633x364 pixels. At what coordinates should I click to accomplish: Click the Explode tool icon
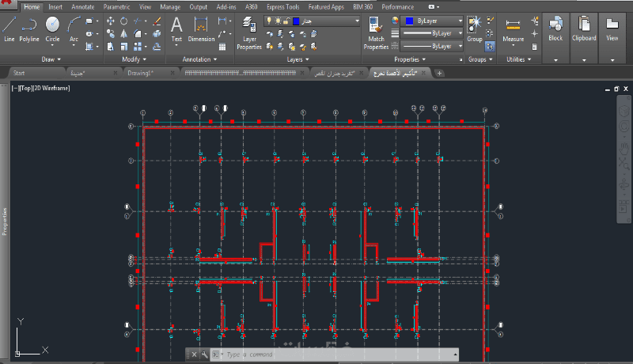pos(157,34)
